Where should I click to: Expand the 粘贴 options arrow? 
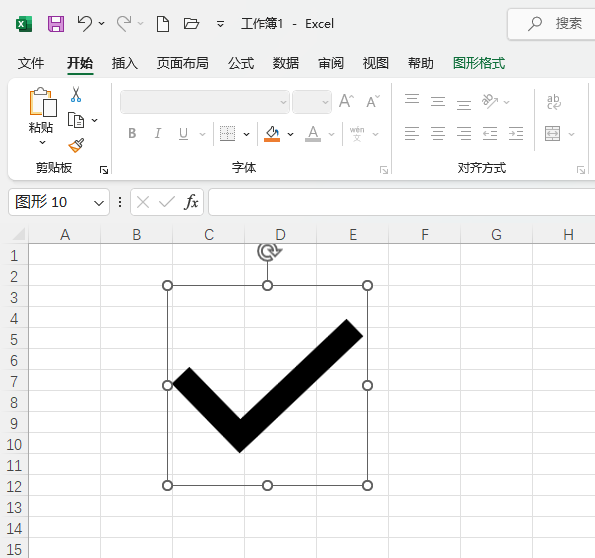point(42,143)
